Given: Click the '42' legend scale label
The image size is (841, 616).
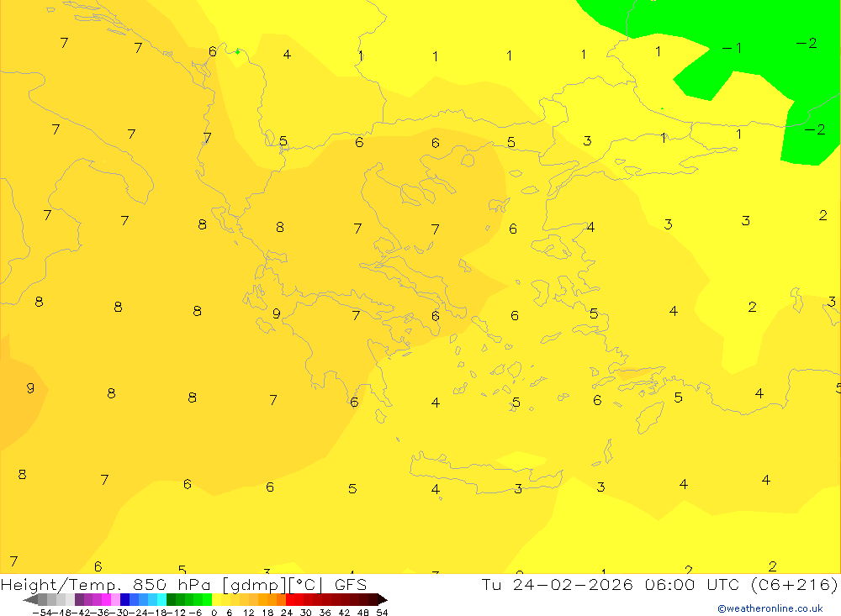Looking at the screenshot, I should (x=344, y=613).
